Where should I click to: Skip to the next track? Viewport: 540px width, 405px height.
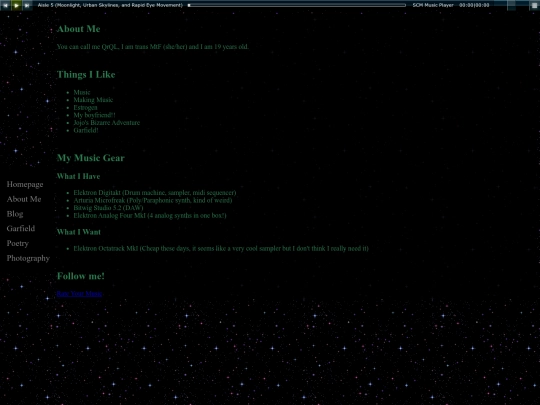[x=27, y=5]
